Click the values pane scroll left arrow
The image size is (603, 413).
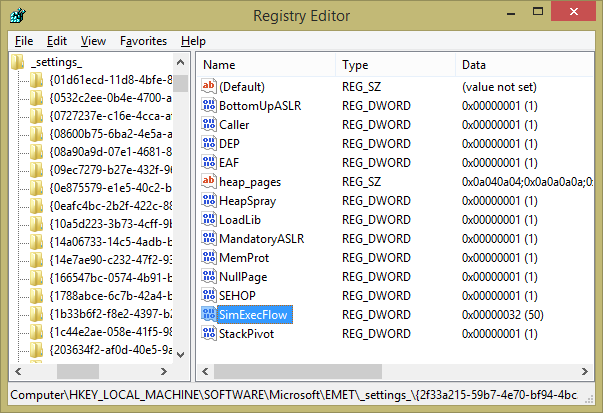click(205, 372)
